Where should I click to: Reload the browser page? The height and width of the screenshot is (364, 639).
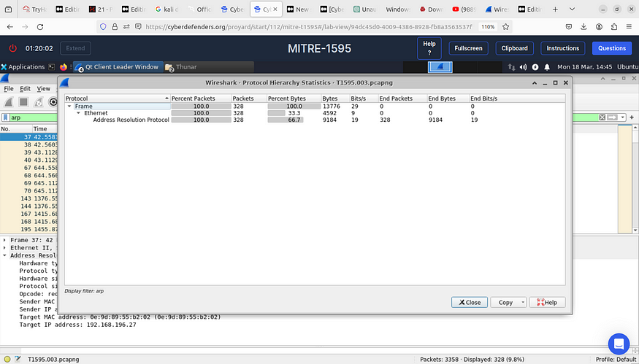coord(40,27)
